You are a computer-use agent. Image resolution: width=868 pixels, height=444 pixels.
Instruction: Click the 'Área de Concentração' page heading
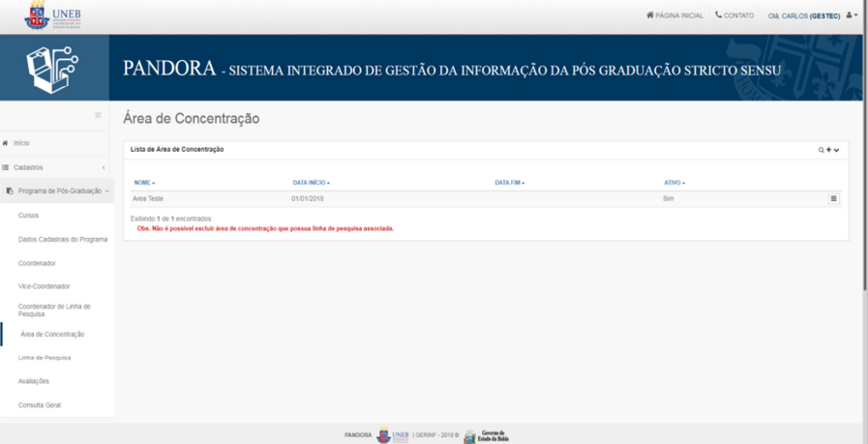coord(191,118)
